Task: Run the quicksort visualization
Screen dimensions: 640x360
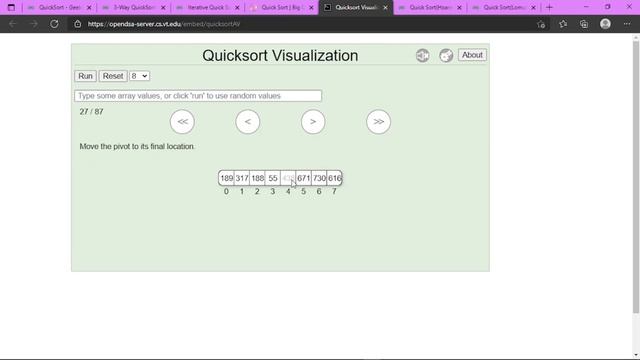Action: click(85, 76)
